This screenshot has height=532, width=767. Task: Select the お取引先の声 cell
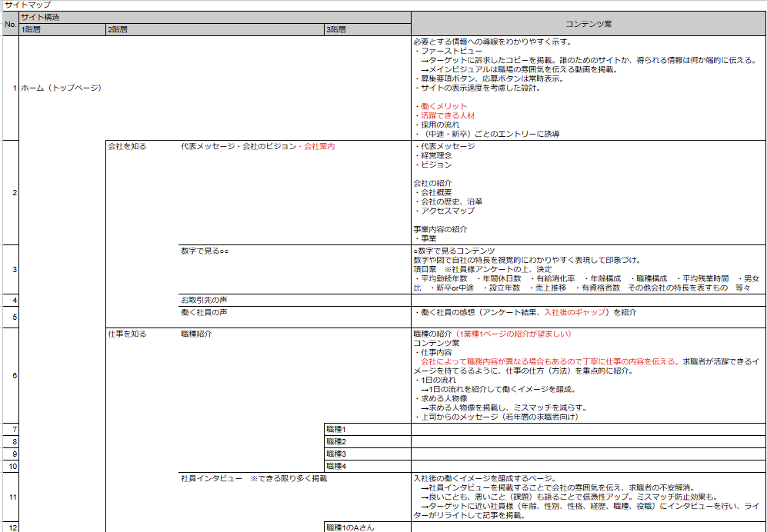click(x=295, y=301)
